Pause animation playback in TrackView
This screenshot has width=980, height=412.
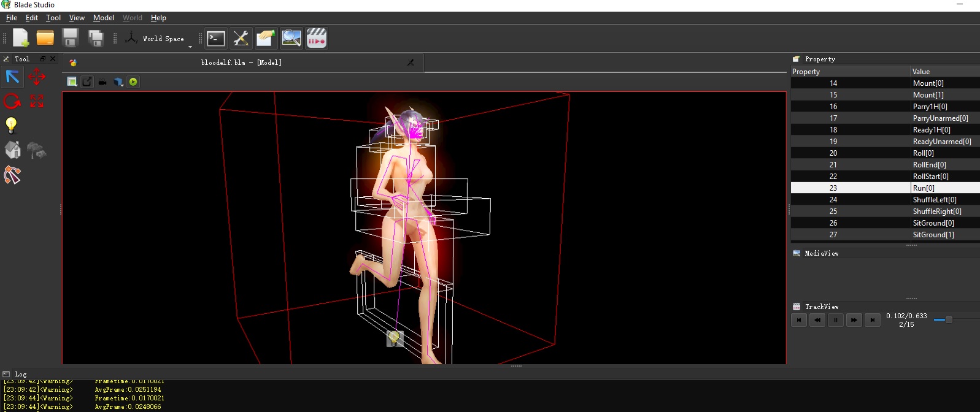[836, 319]
